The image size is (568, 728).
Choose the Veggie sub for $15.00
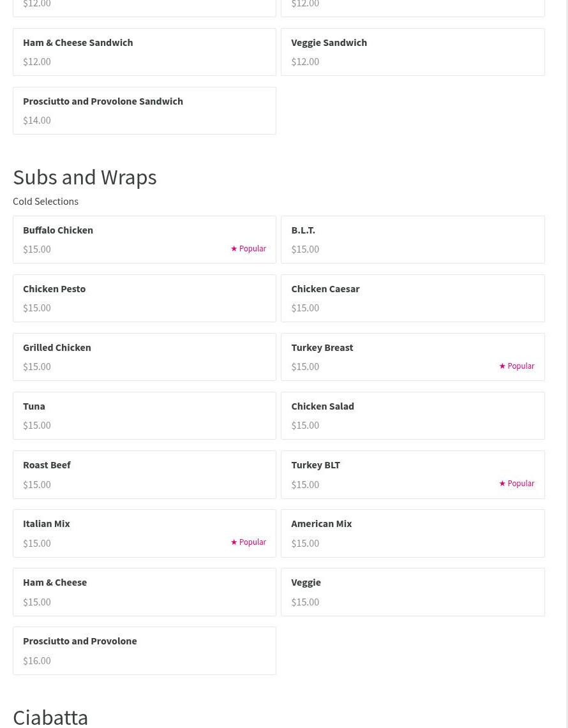pyautogui.click(x=412, y=591)
